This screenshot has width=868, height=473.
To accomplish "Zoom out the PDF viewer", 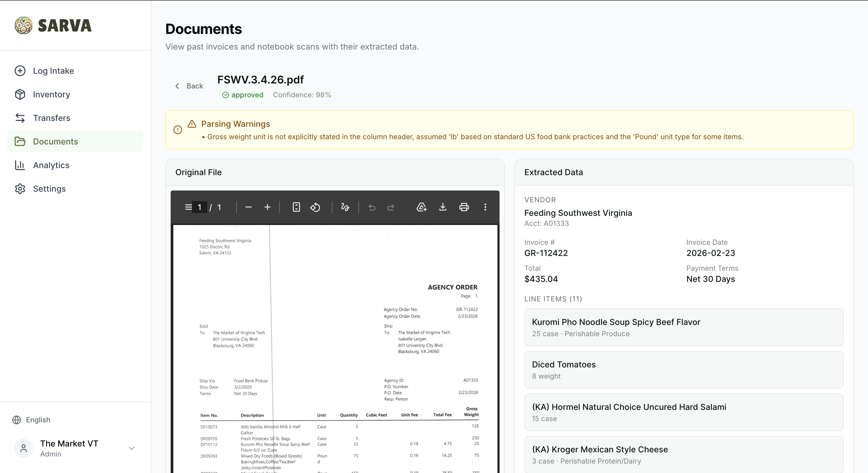I will coord(248,207).
